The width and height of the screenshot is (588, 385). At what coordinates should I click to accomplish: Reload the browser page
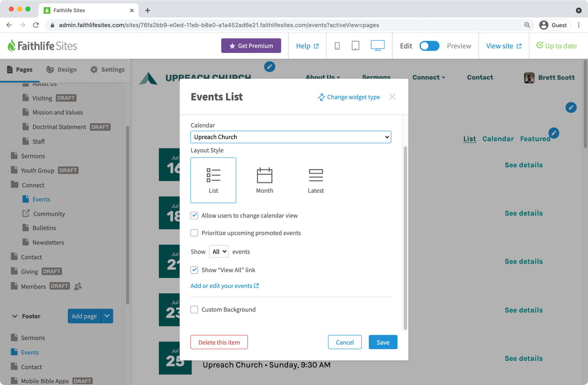coord(36,25)
